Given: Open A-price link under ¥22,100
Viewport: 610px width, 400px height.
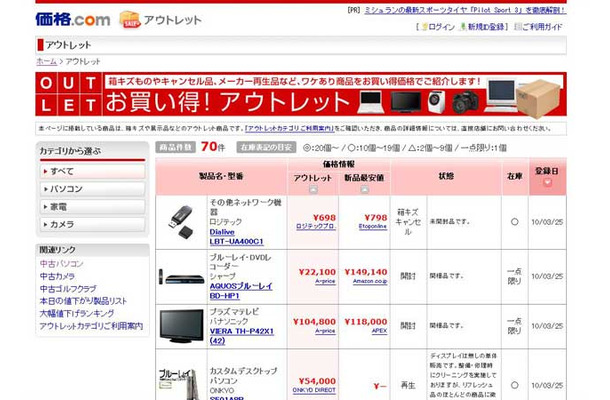Looking at the screenshot, I should pos(325,281).
